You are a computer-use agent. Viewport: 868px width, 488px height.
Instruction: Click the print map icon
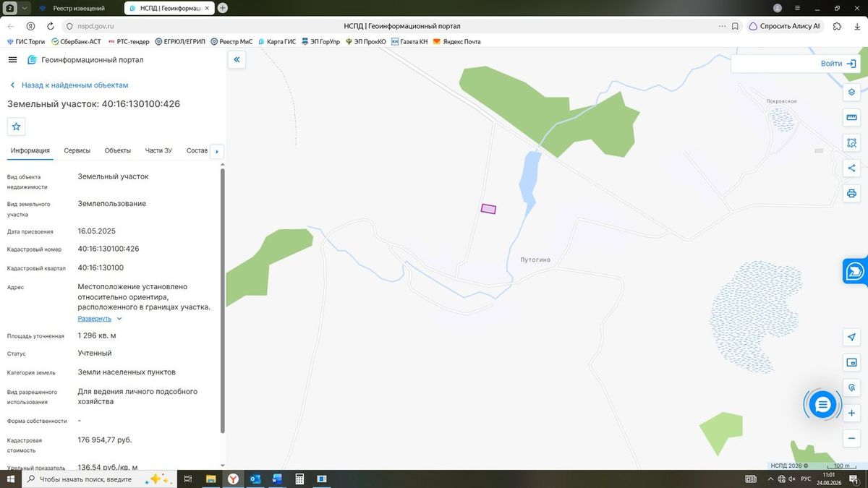coord(851,194)
